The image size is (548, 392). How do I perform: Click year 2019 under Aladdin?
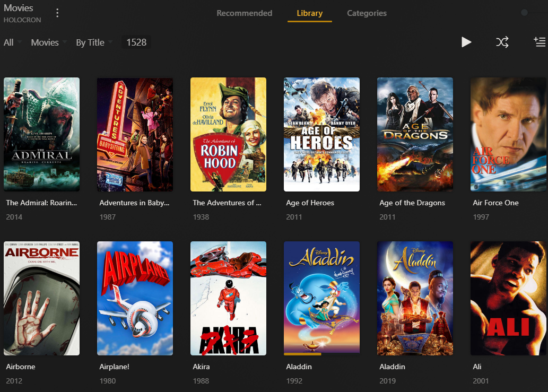click(388, 381)
